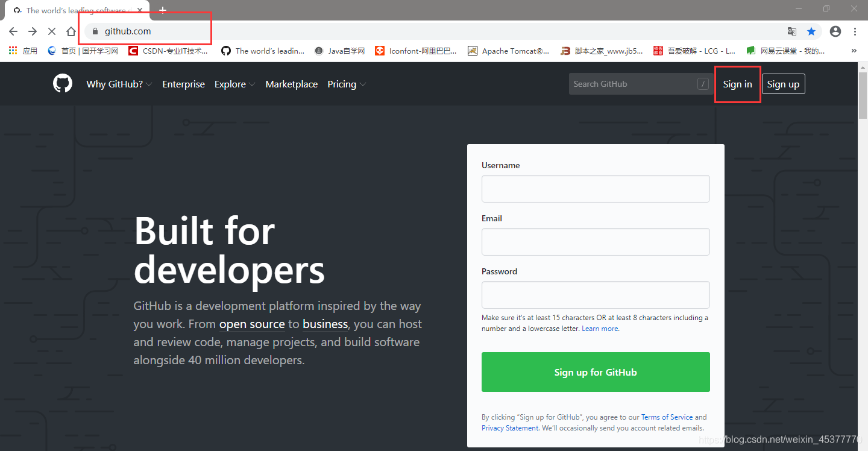Click the blue bookmark star icon
This screenshot has width=868, height=451.
pos(811,31)
